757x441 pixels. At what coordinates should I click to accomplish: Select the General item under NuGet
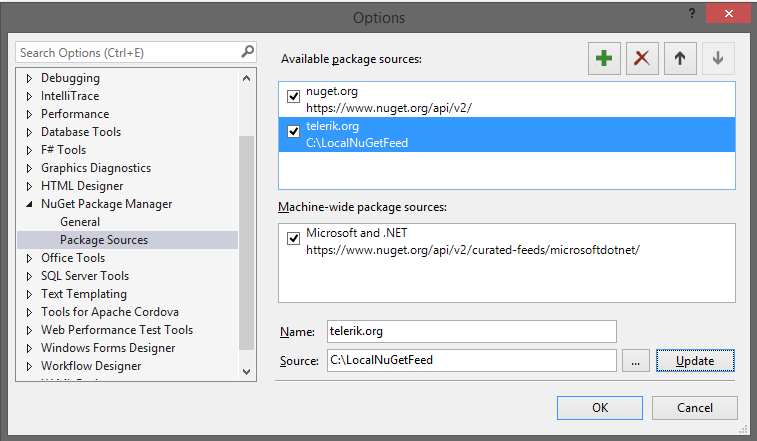click(x=80, y=222)
